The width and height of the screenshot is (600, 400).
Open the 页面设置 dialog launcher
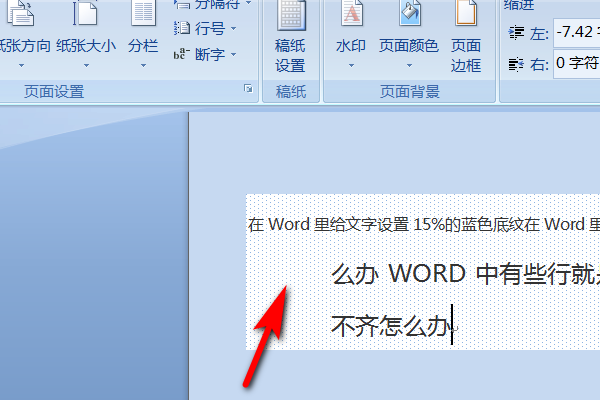248,89
